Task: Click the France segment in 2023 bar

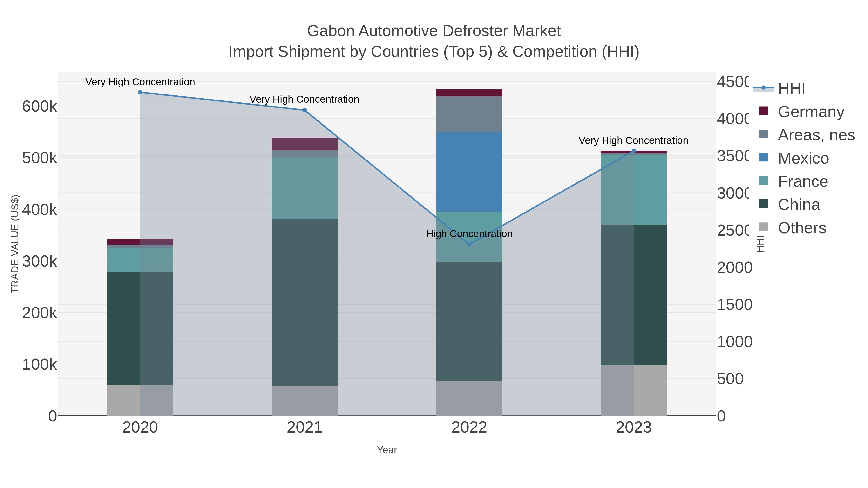Action: 634,190
